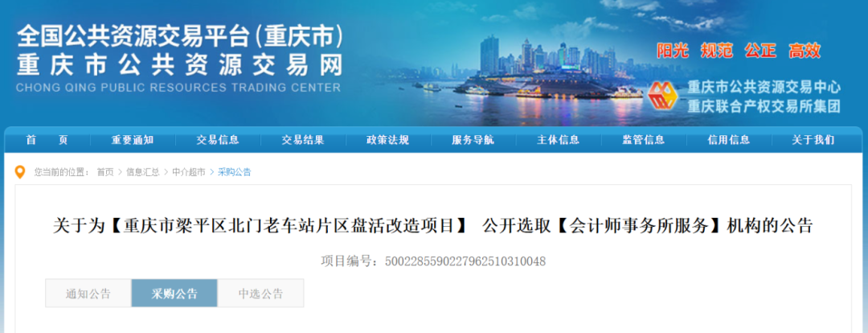Select 监管信息 navigation item
This screenshot has width=868, height=333.
tap(643, 140)
